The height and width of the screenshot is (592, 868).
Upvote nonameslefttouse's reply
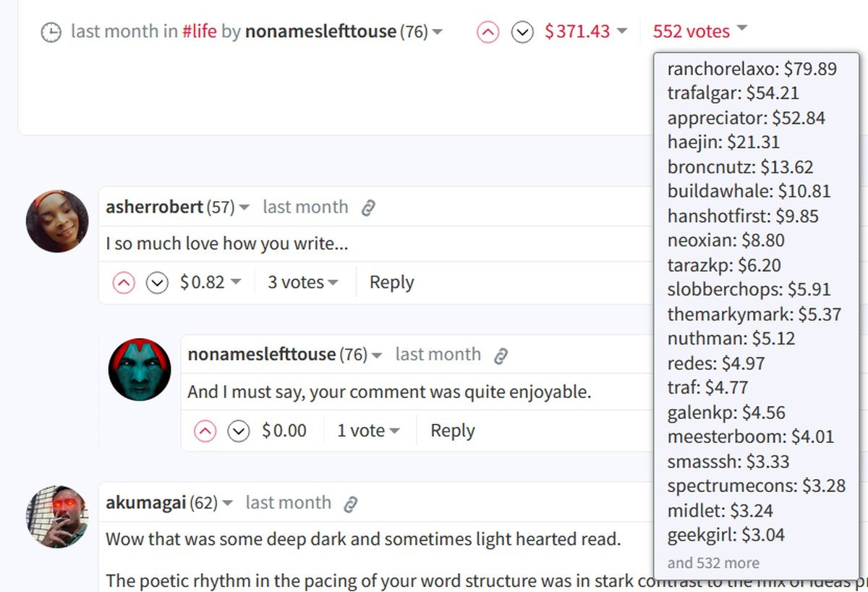pyautogui.click(x=205, y=431)
